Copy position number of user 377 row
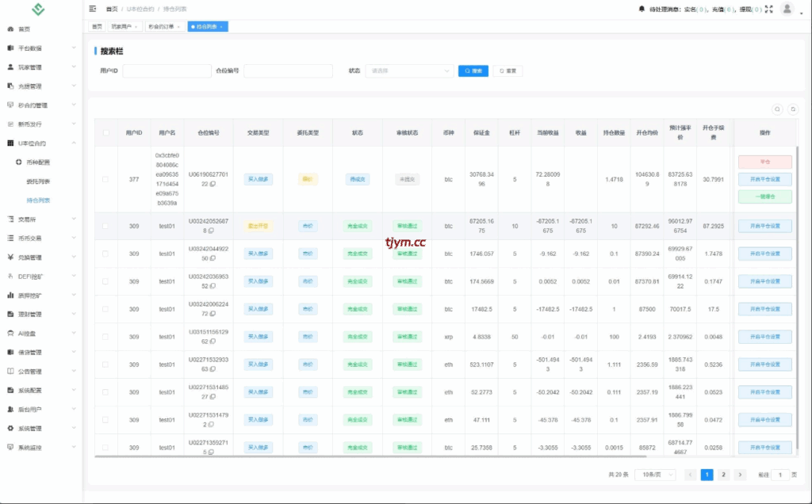The height and width of the screenshot is (504, 812). [212, 185]
